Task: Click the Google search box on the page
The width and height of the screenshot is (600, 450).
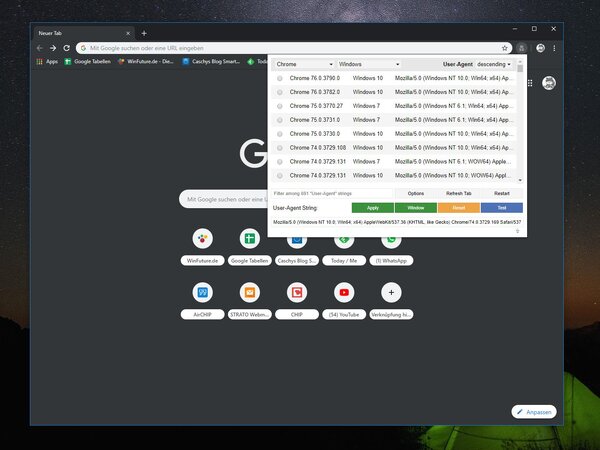Action: pyautogui.click(x=223, y=199)
